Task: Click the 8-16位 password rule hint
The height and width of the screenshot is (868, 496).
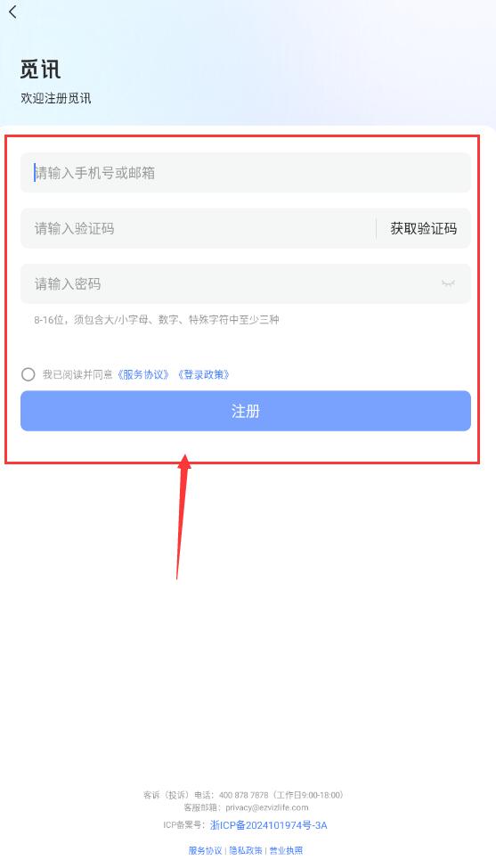Action: [x=157, y=319]
